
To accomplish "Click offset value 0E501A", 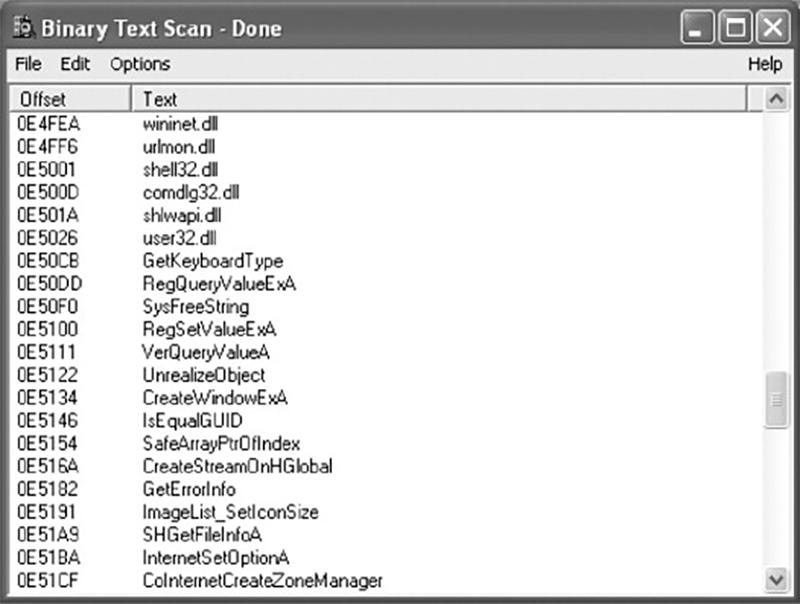I will click(x=48, y=215).
